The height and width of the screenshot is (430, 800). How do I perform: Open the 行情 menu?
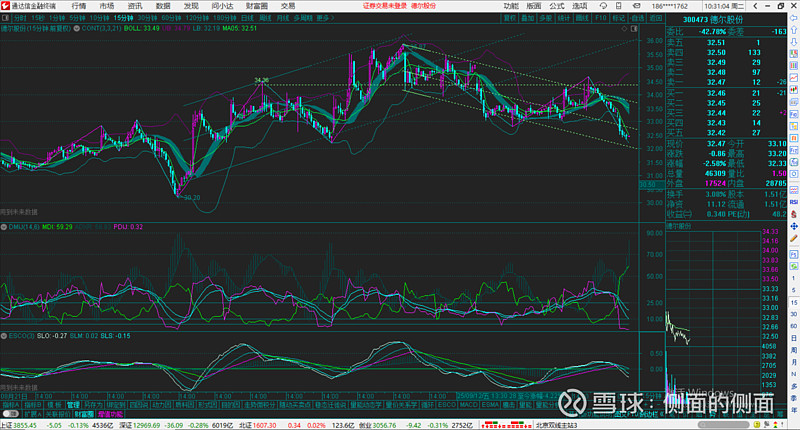79,6
